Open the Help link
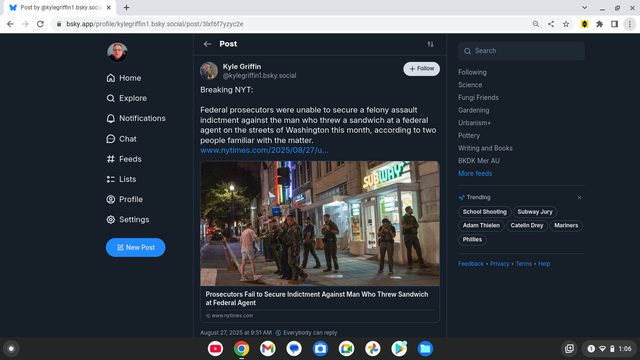The image size is (640, 360). click(544, 264)
